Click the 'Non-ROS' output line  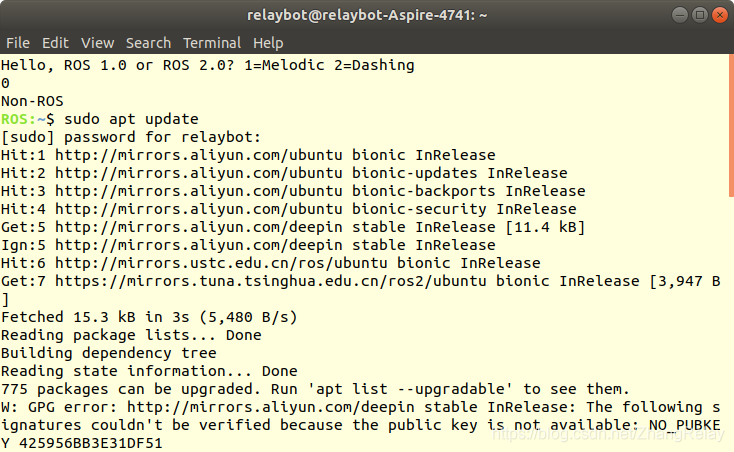point(32,101)
